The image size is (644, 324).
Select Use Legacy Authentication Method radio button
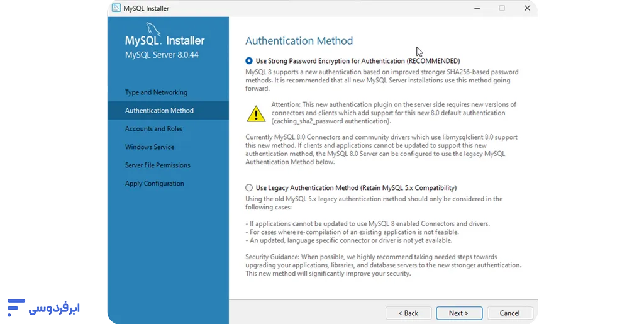(x=249, y=187)
